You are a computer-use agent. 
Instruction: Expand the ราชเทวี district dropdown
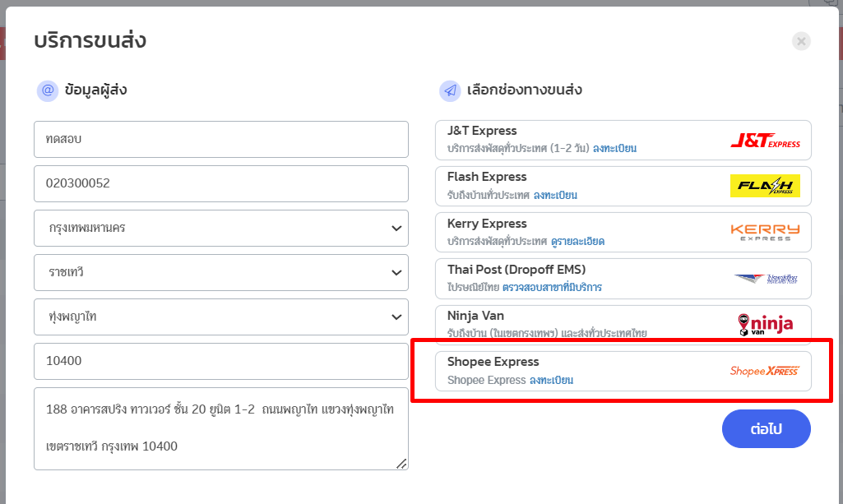tap(220, 272)
